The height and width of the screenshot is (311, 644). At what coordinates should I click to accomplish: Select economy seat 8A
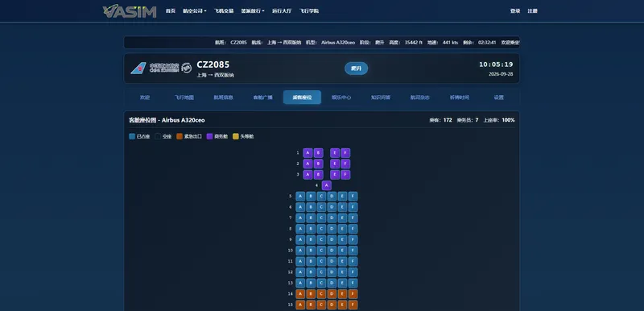point(300,229)
